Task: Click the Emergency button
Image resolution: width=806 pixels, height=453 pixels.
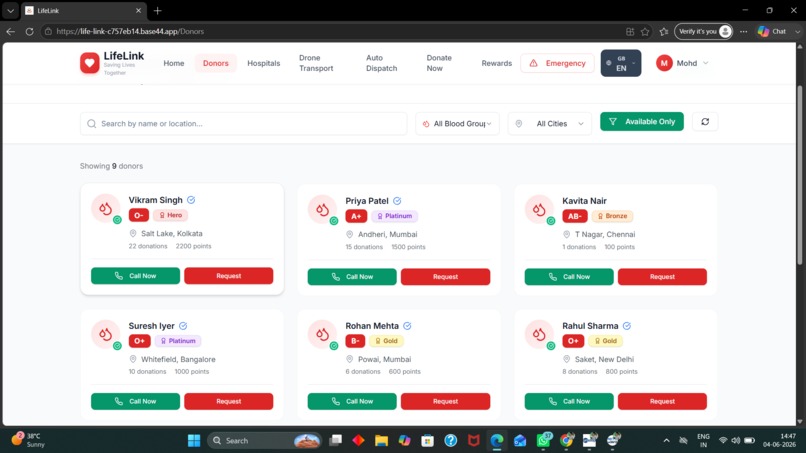Action: pyautogui.click(x=557, y=63)
